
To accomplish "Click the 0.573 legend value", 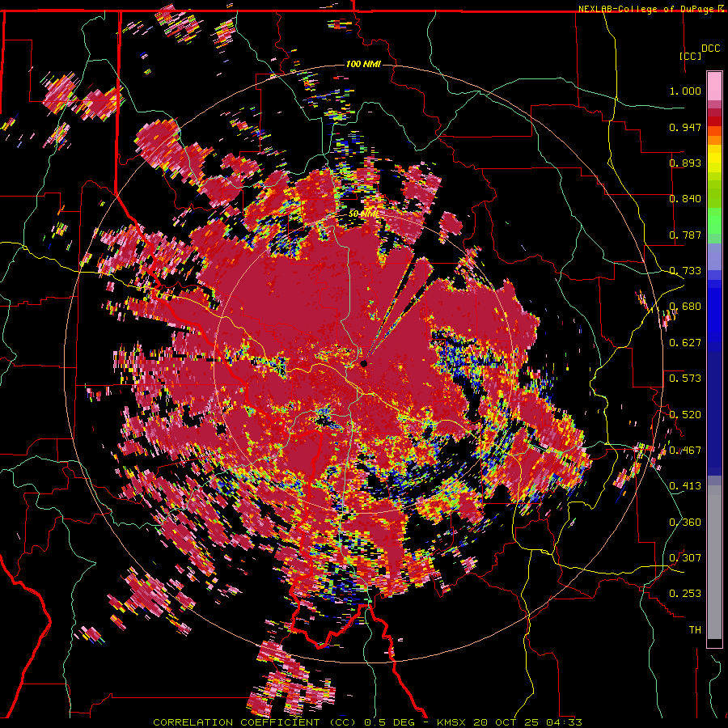I will [x=685, y=379].
